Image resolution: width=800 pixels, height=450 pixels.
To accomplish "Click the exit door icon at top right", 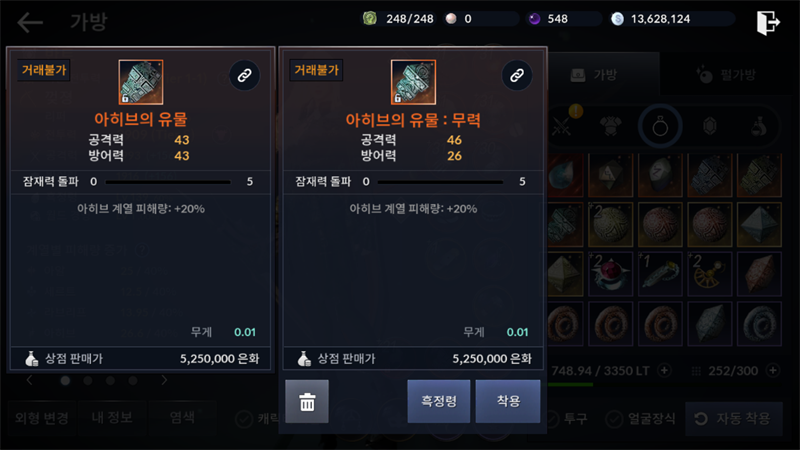I will (x=768, y=22).
